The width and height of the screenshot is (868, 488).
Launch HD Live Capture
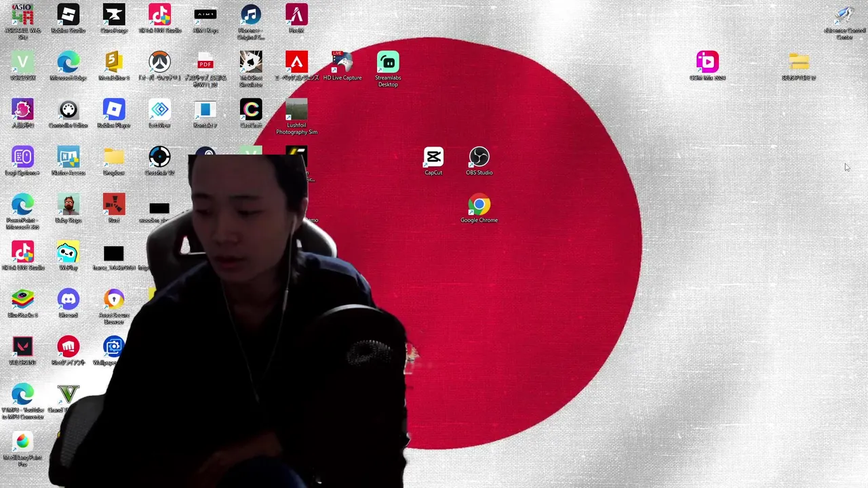click(342, 66)
